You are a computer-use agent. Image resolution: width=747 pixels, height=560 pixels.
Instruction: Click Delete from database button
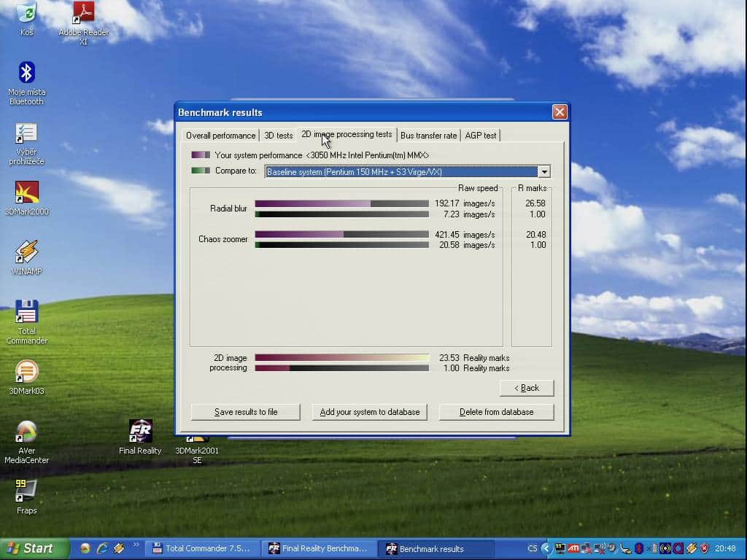(x=496, y=412)
